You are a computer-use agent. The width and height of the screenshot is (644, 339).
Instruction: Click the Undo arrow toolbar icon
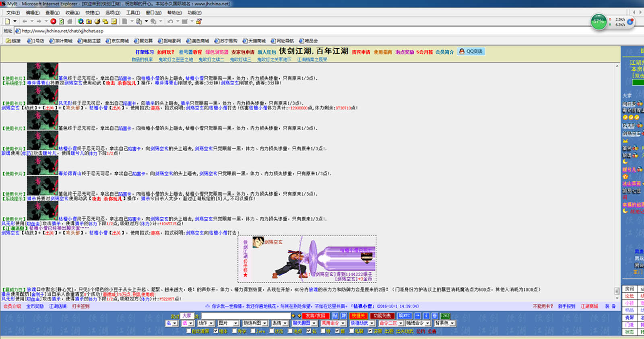tap(170, 21)
